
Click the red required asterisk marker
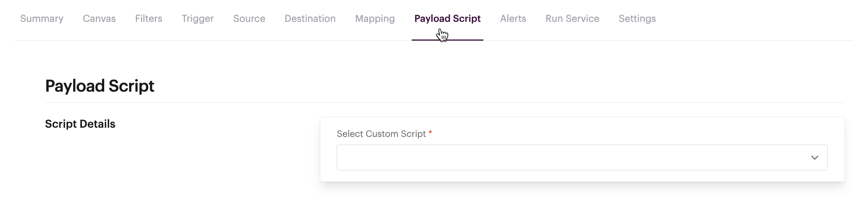(x=431, y=133)
